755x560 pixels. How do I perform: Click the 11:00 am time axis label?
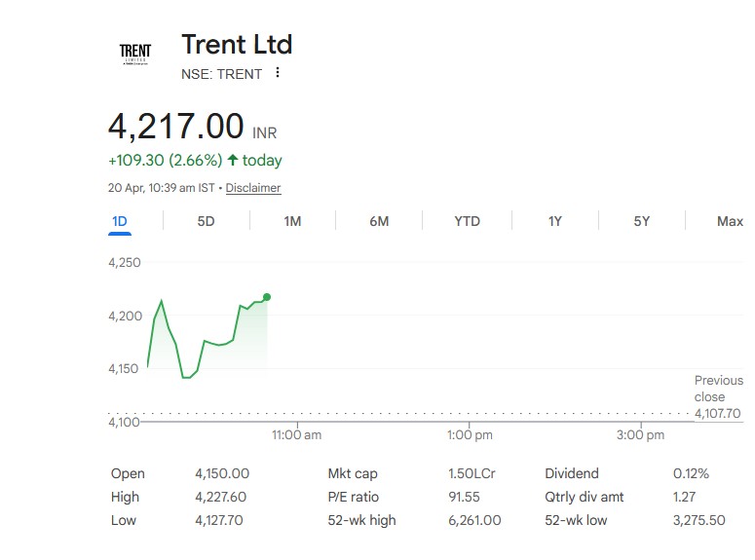click(296, 435)
